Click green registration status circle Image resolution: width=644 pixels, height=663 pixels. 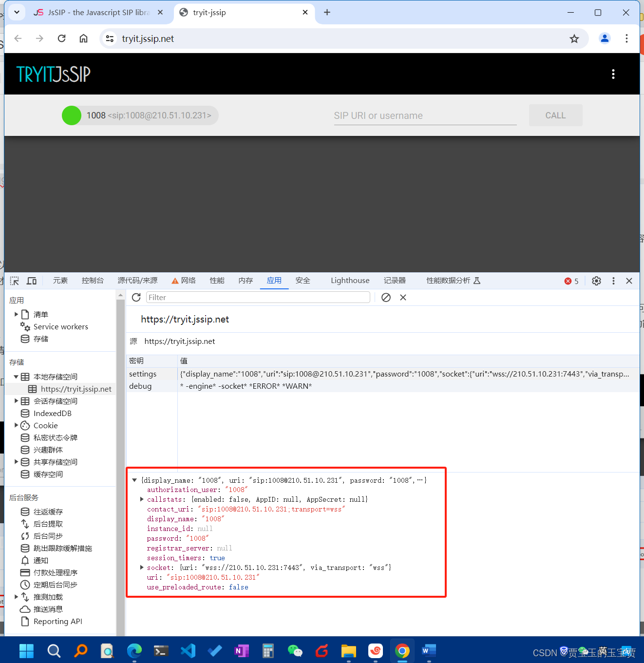coord(72,115)
